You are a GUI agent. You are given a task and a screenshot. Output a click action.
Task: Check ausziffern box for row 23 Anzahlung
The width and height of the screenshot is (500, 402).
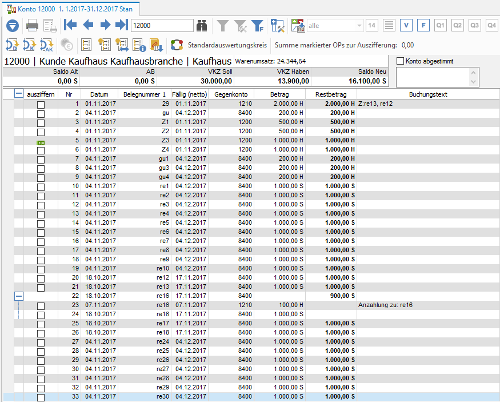[41, 306]
